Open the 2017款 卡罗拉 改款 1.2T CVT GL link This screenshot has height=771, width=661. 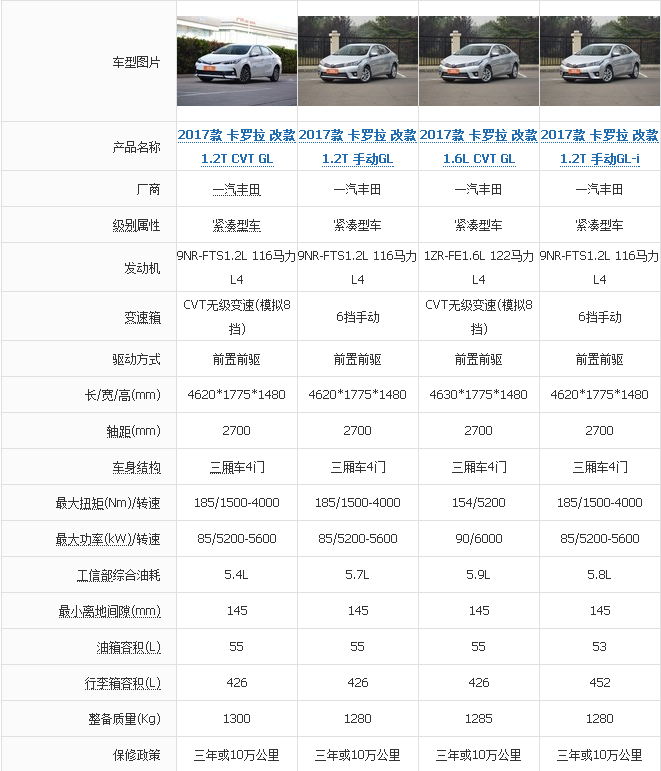click(237, 147)
